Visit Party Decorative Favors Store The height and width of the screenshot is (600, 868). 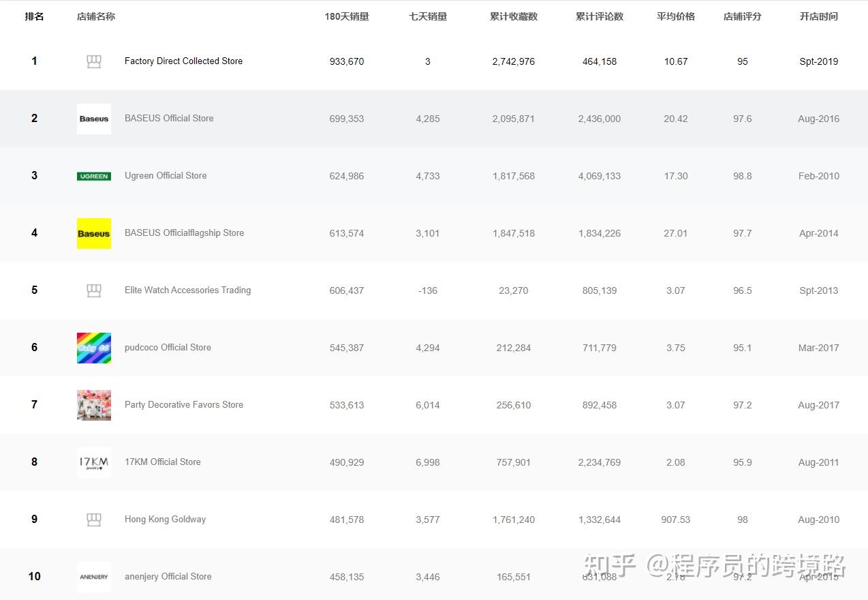(184, 405)
